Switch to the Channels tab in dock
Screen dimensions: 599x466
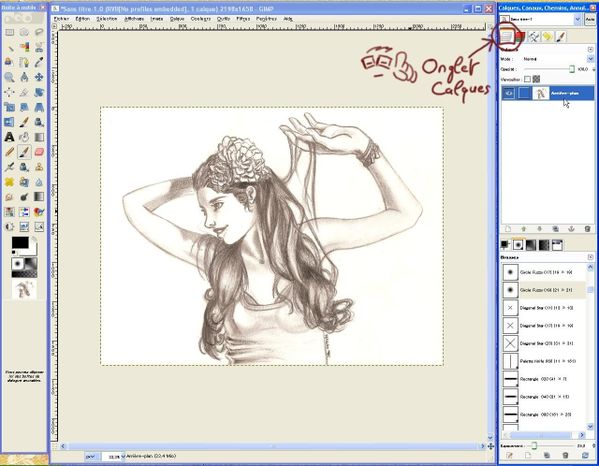click(520, 37)
